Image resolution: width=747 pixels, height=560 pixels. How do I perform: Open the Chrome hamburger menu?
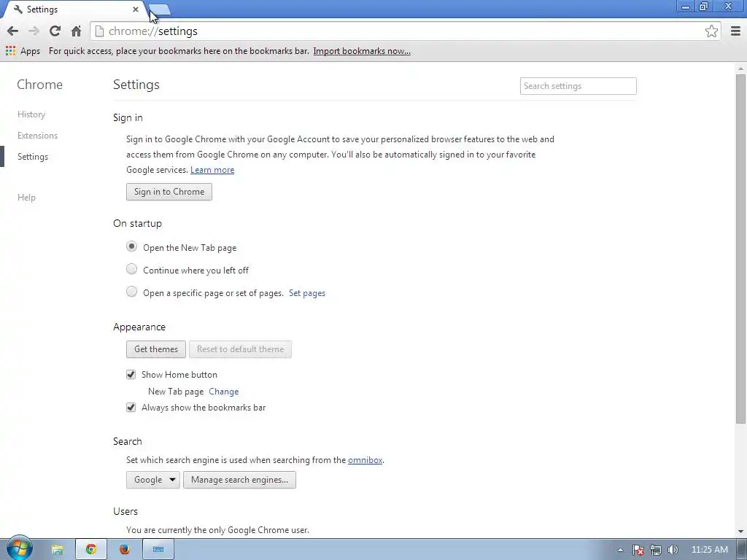(x=735, y=31)
